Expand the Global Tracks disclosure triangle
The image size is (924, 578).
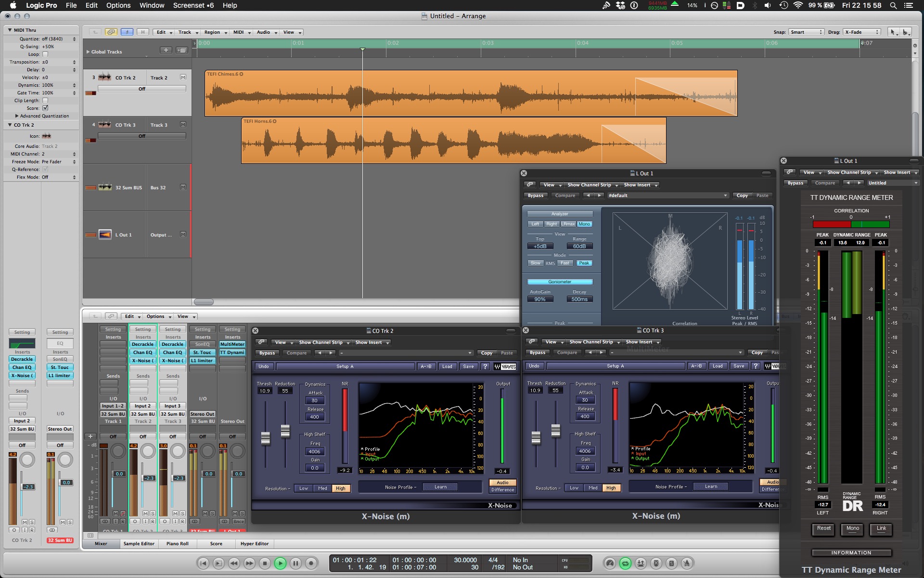88,52
